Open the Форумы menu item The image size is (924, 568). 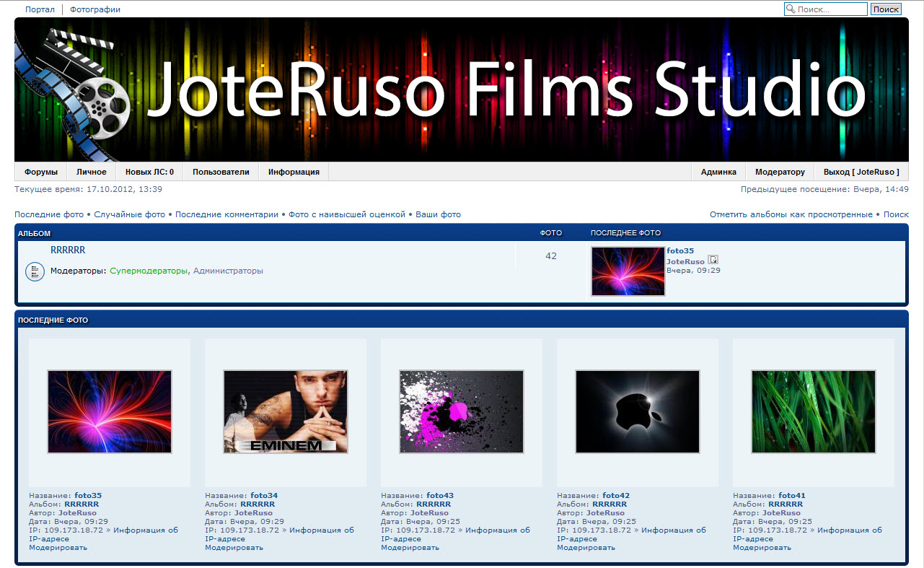(x=41, y=172)
